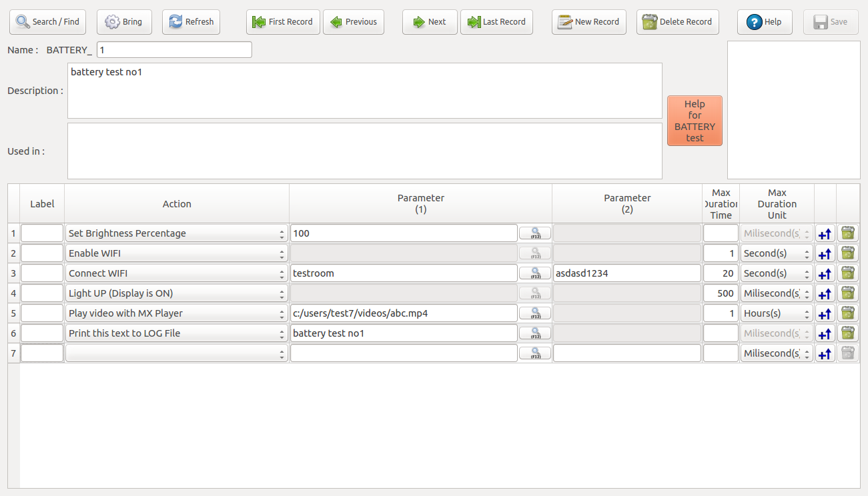Click the Action column header
This screenshot has width=868, height=496.
[177, 204]
